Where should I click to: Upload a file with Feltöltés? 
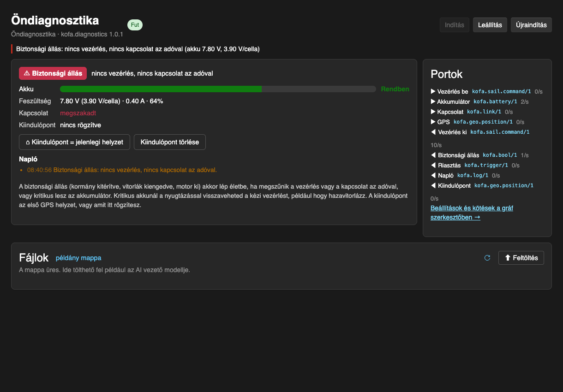521,258
